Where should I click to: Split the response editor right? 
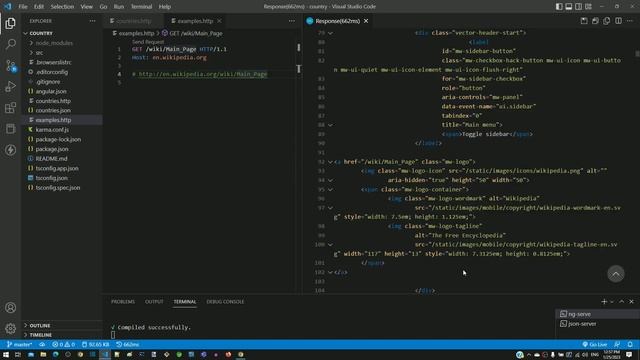coord(618,21)
